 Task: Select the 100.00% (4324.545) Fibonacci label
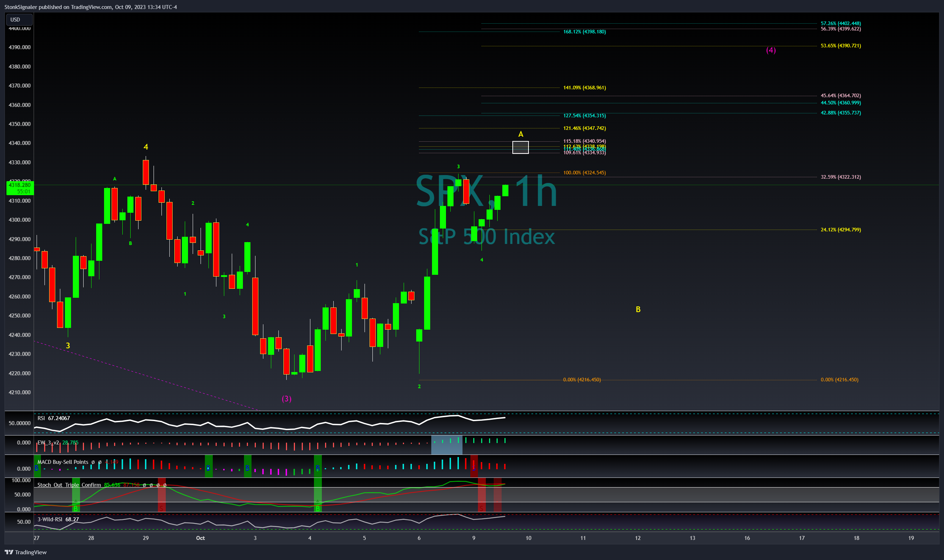[x=584, y=173]
